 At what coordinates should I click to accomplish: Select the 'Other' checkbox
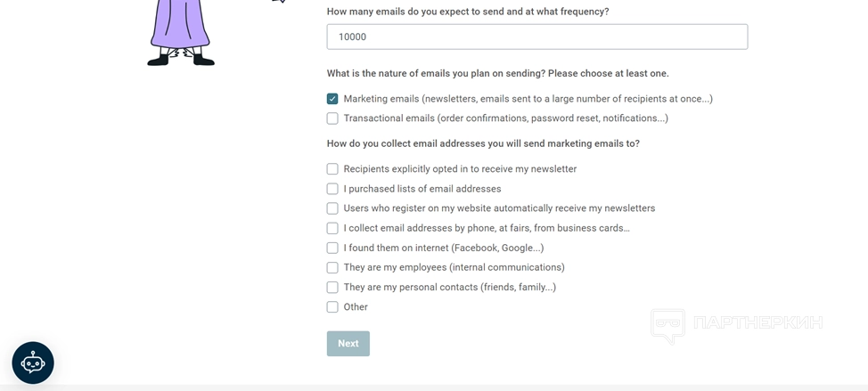[332, 307]
